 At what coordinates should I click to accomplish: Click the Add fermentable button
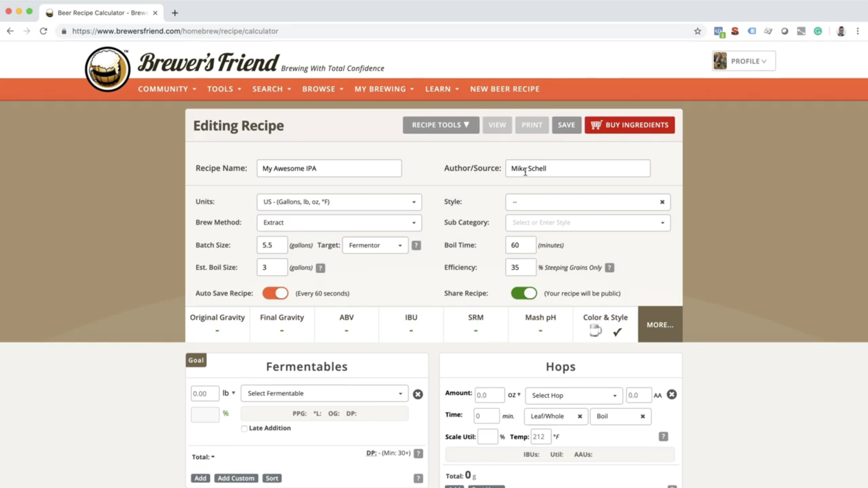pyautogui.click(x=200, y=478)
